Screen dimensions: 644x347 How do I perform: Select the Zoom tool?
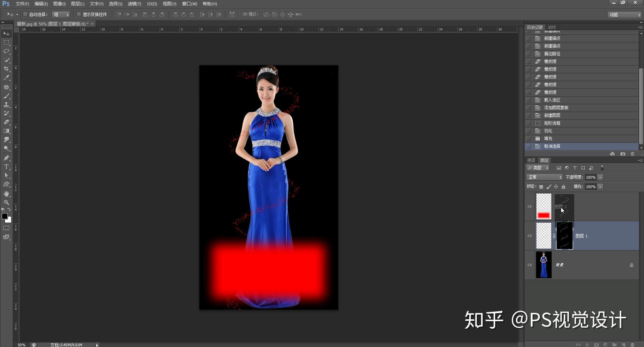pos(6,203)
